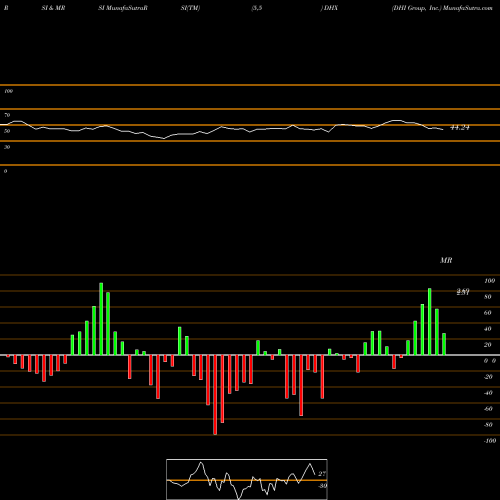
Task: Open the mini overview chart thumbnail
Action: coord(247,479)
